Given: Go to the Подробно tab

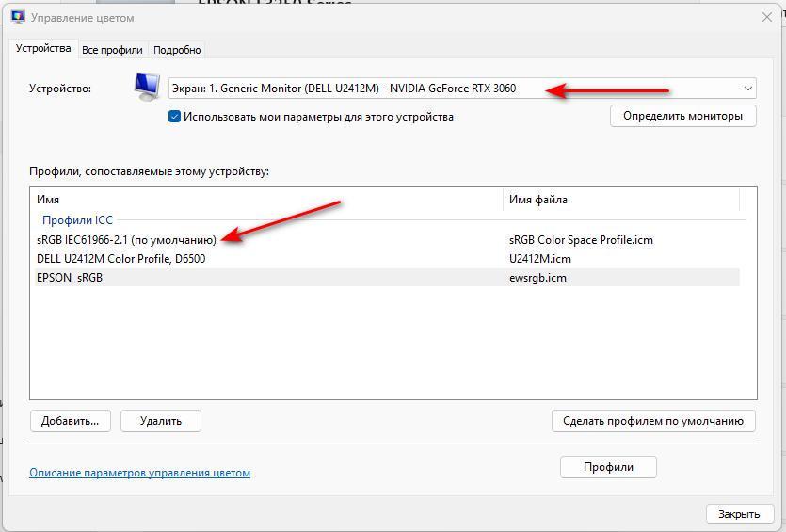Looking at the screenshot, I should [x=177, y=50].
